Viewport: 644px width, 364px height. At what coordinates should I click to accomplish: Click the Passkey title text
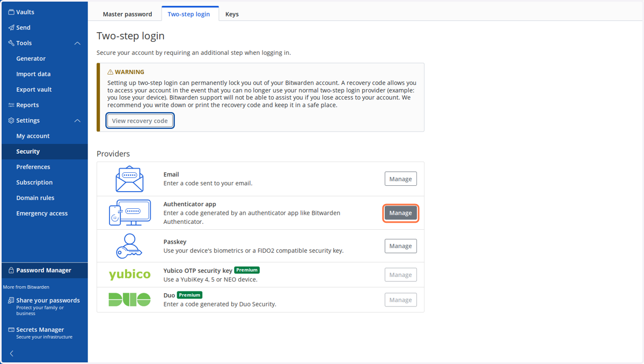point(175,242)
